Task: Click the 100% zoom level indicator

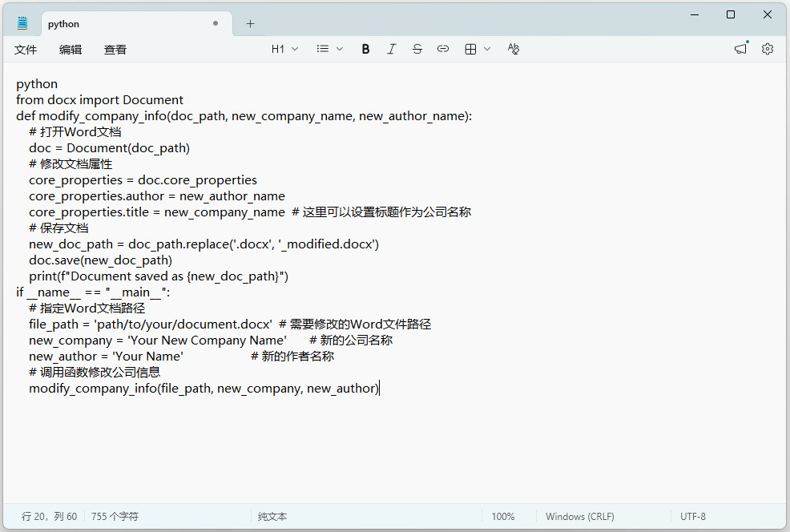Action: pyautogui.click(x=503, y=517)
